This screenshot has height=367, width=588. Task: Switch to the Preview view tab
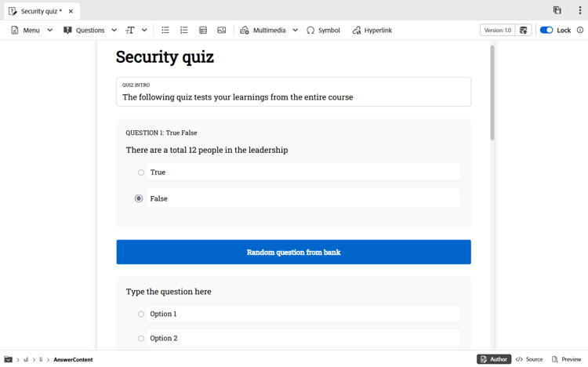tap(566, 359)
